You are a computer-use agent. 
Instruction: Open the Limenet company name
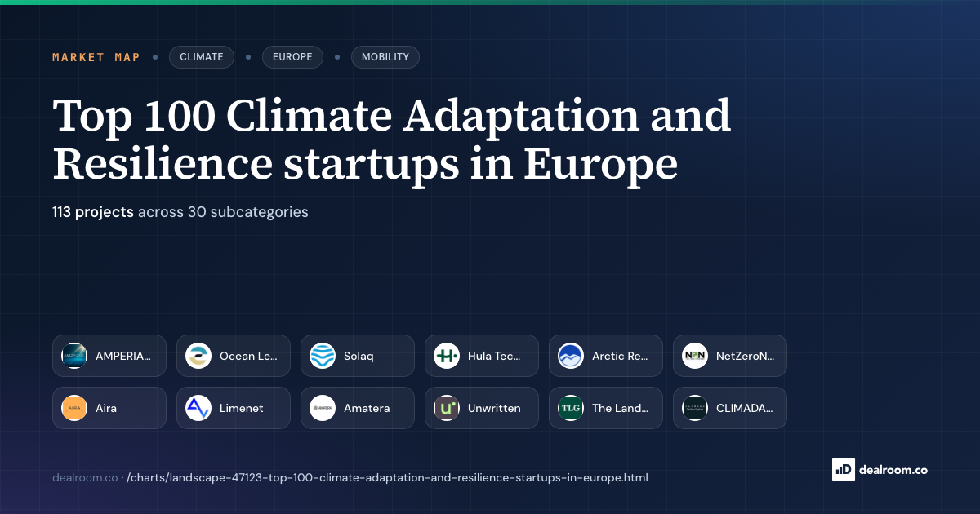[x=242, y=408]
